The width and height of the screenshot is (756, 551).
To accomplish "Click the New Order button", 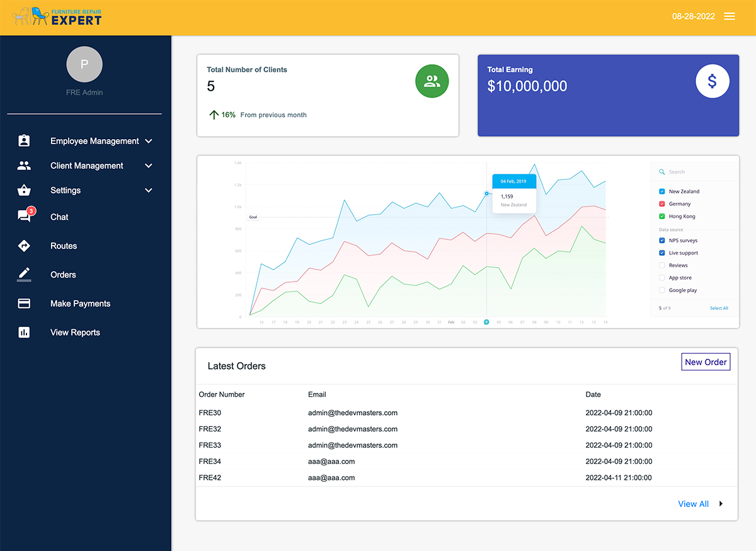I will (x=706, y=362).
